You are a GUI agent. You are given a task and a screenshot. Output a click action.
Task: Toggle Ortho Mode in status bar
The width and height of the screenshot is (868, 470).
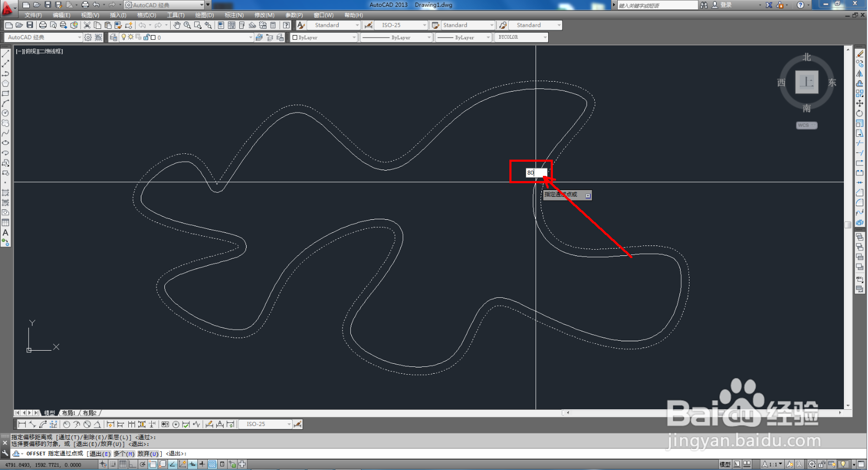point(132,464)
